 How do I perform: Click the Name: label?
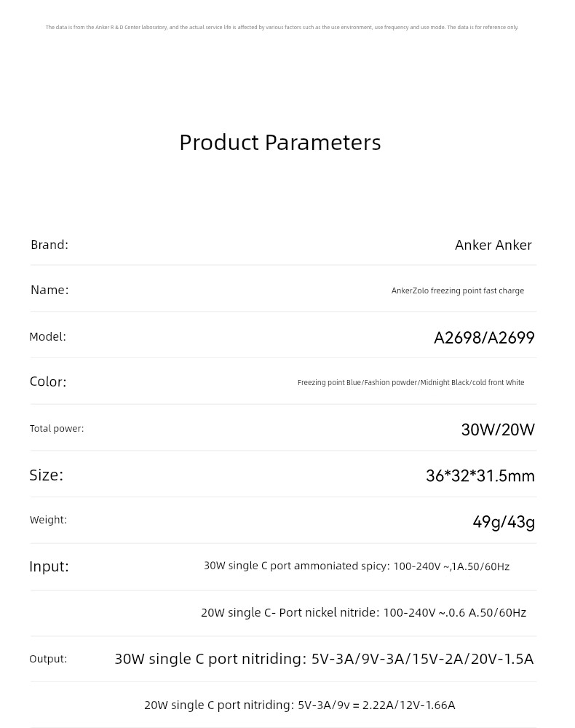pyautogui.click(x=49, y=290)
